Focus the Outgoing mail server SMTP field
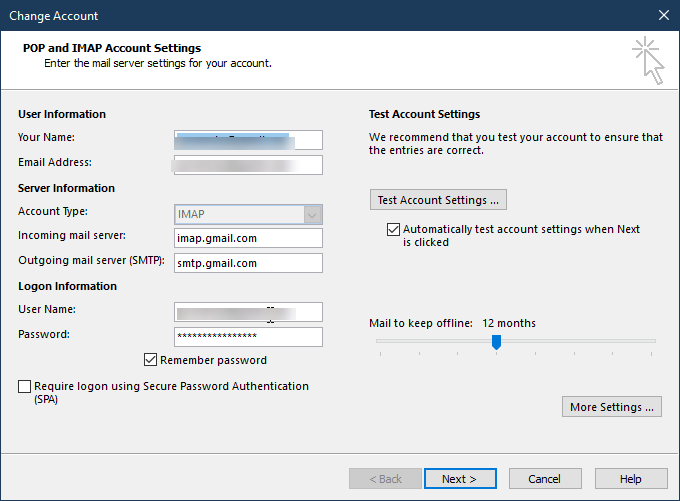The image size is (680, 501). [248, 263]
